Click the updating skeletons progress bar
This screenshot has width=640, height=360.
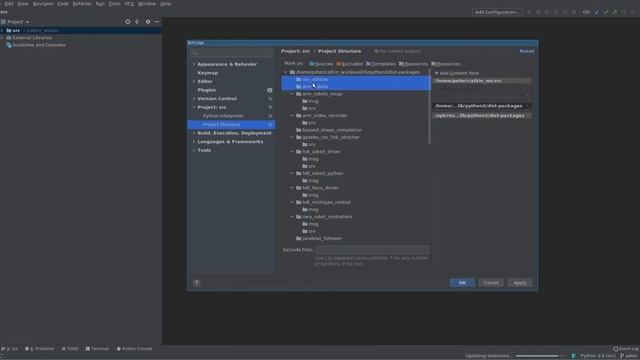[x=540, y=356]
